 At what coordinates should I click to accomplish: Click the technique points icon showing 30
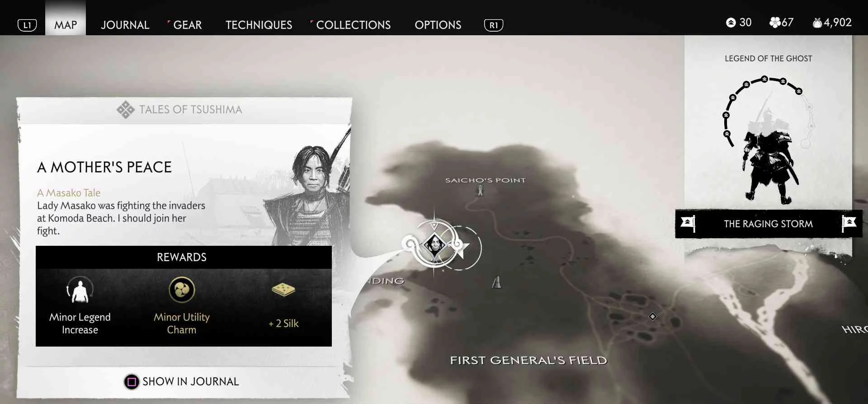click(x=731, y=22)
